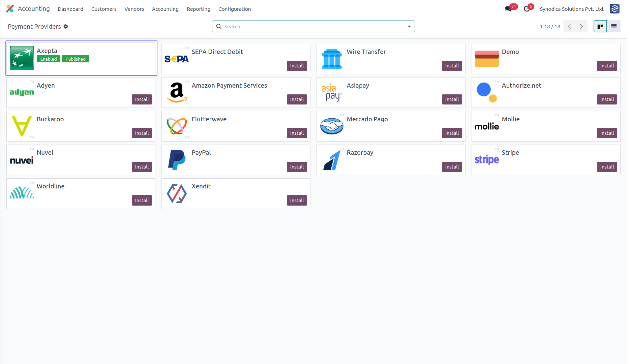Viewport: 630px width, 364px height.
Task: Click the PayPal logo
Action: pos(177,160)
